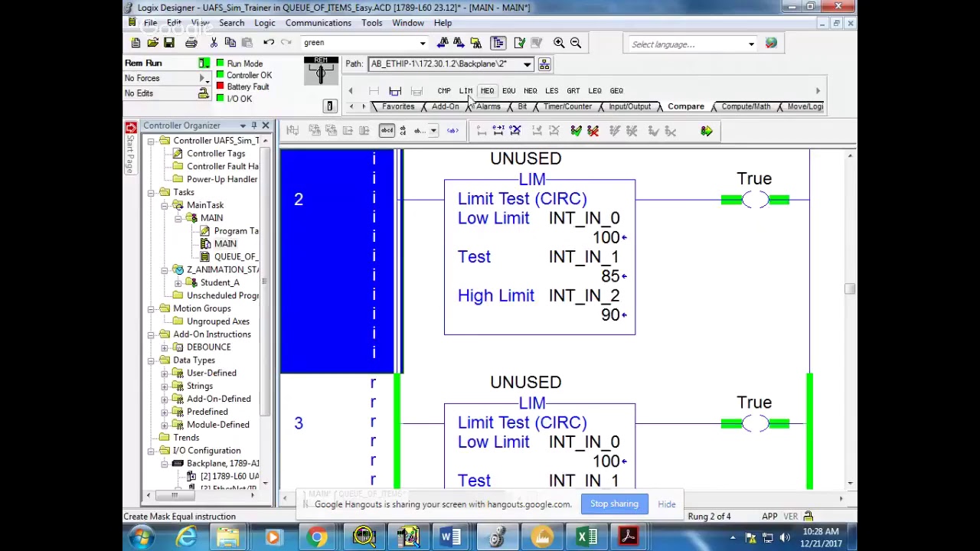Click Stop sharing button
The height and width of the screenshot is (551, 980).
[614, 504]
